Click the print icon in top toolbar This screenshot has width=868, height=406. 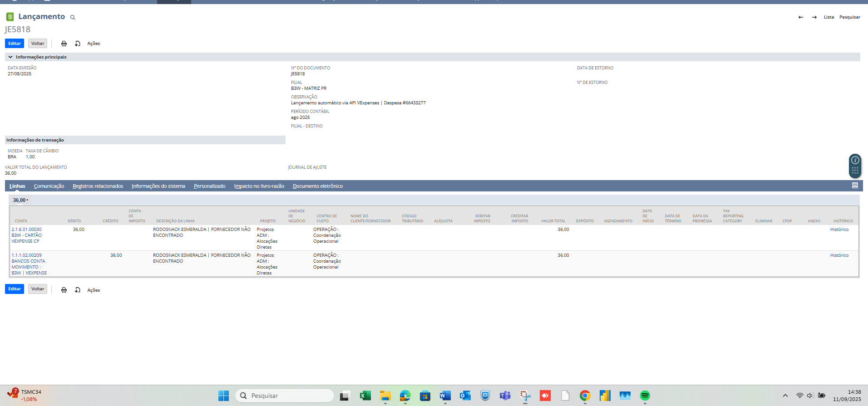(64, 44)
